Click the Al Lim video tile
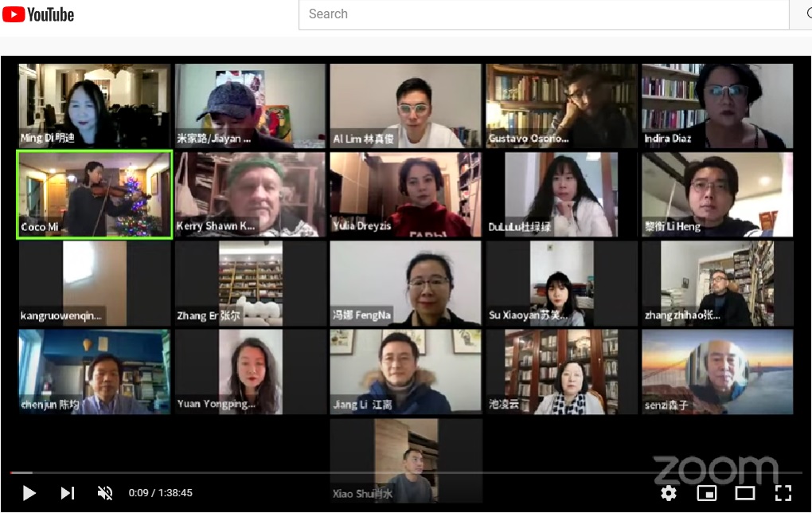This screenshot has width=812, height=513. coord(405,105)
